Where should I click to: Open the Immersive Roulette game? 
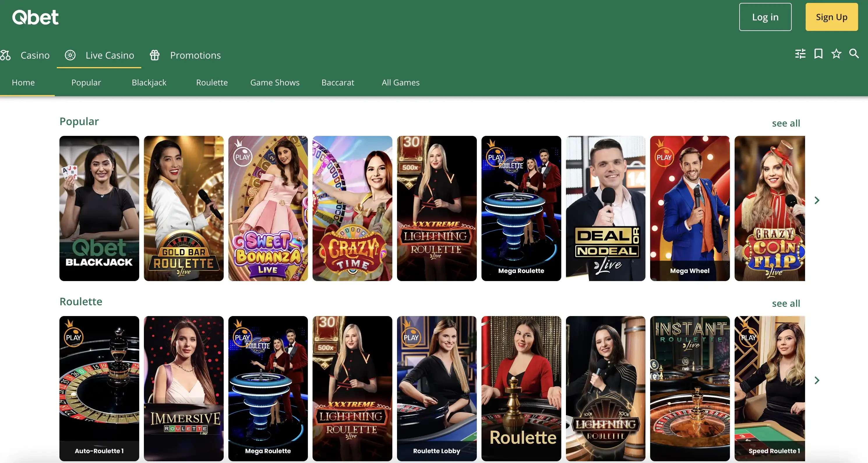click(184, 388)
